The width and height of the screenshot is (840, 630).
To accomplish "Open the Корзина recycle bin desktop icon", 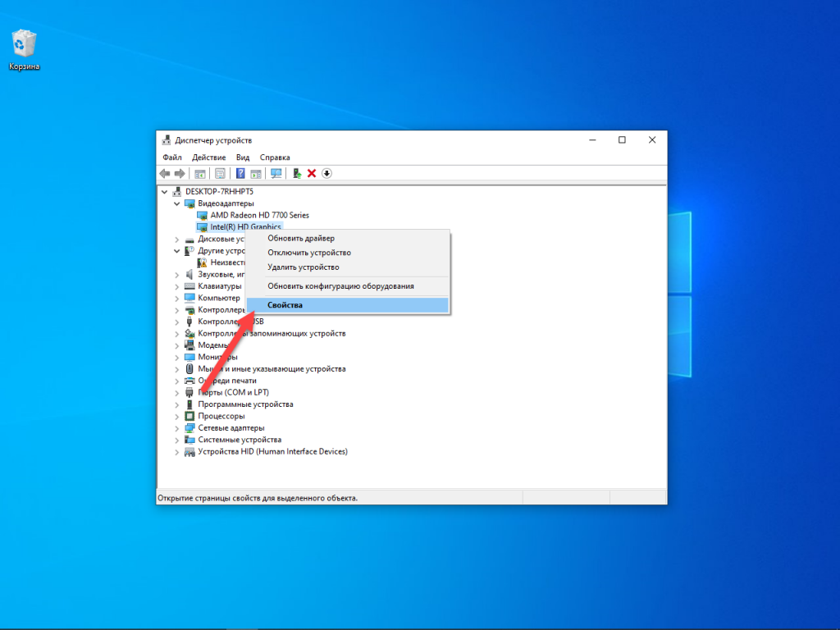I will tap(24, 49).
